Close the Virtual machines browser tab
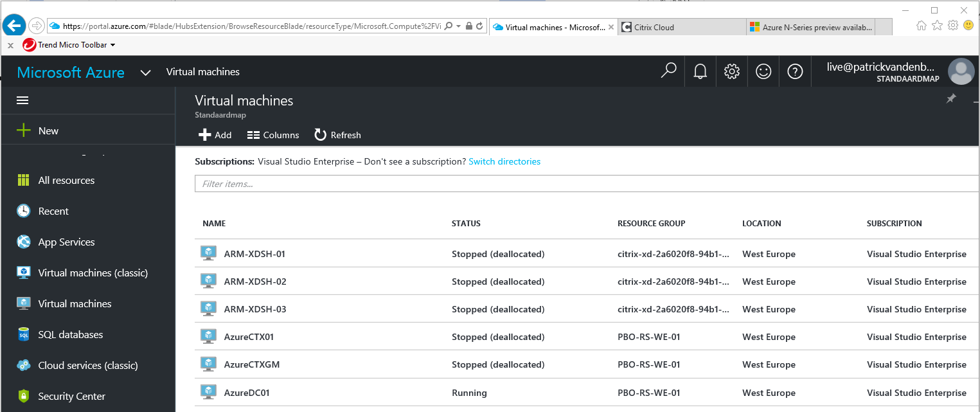 (x=611, y=27)
